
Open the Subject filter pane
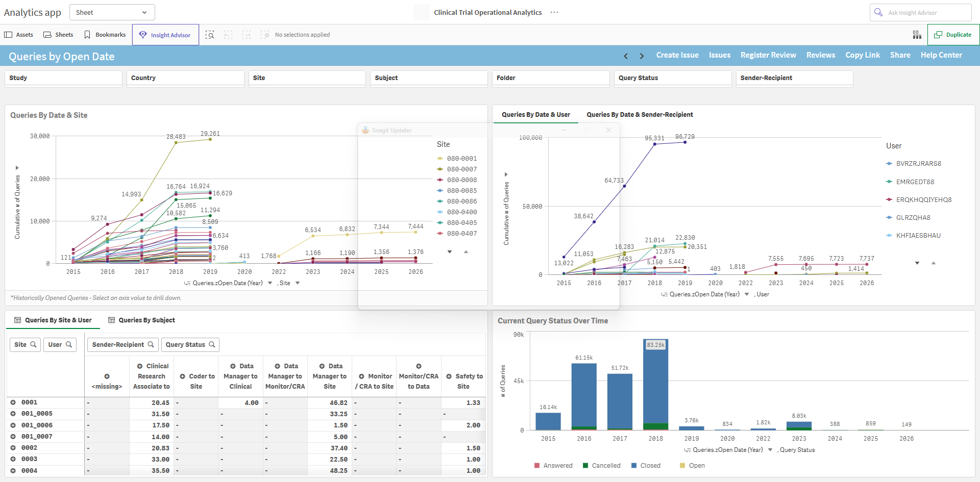[x=429, y=78]
